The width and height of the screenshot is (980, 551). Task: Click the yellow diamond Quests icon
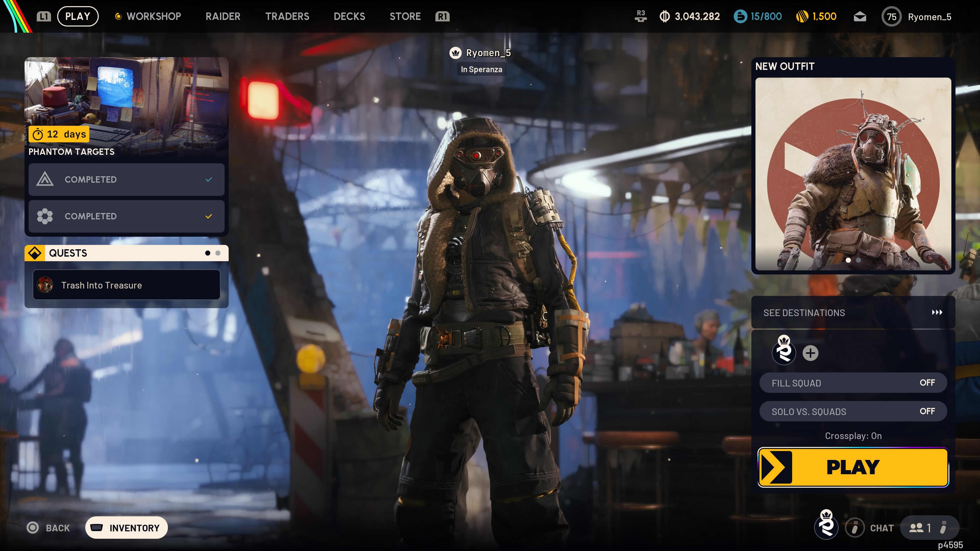click(35, 253)
